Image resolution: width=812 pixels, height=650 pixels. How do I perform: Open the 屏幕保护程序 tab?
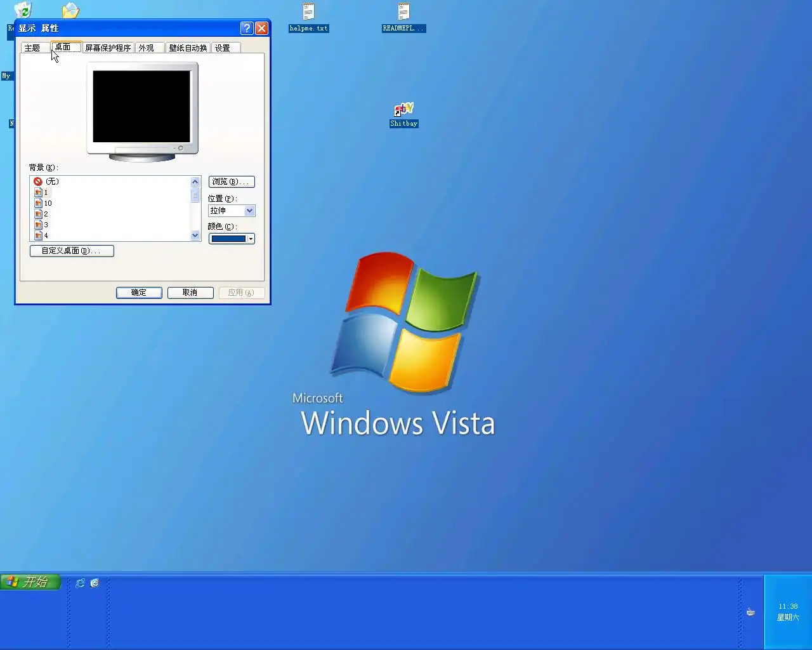(x=108, y=48)
